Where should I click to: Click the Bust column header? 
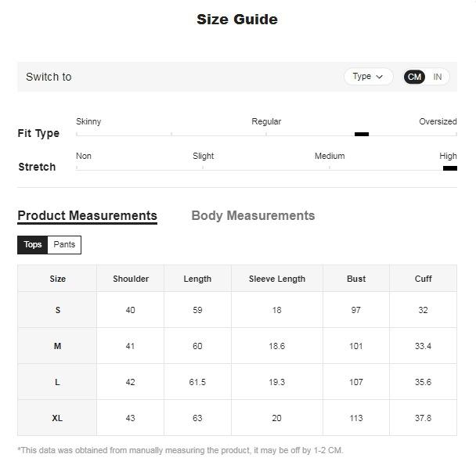click(356, 279)
